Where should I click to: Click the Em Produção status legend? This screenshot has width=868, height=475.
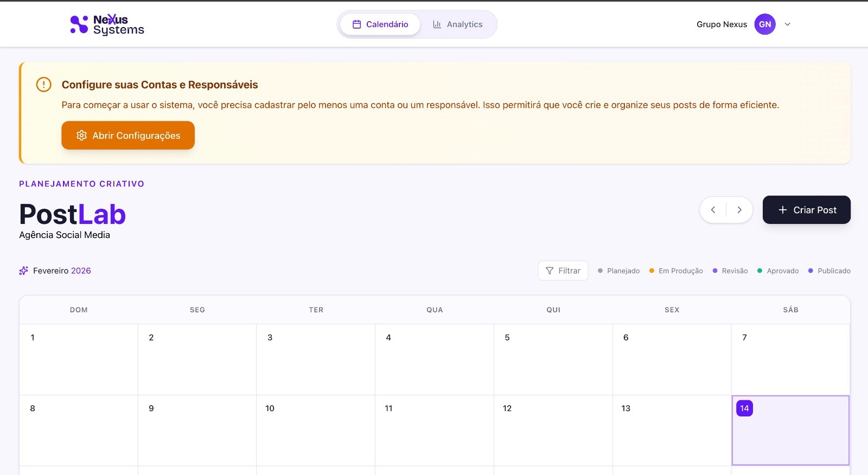pyautogui.click(x=676, y=271)
